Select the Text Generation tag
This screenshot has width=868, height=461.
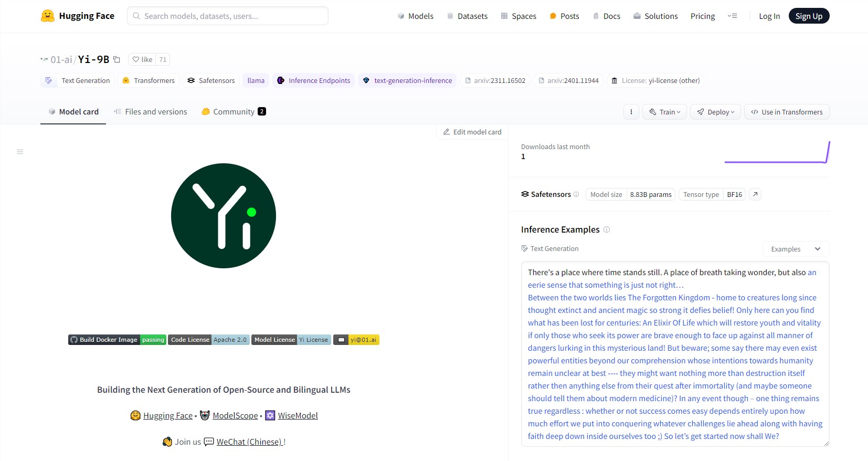(78, 80)
